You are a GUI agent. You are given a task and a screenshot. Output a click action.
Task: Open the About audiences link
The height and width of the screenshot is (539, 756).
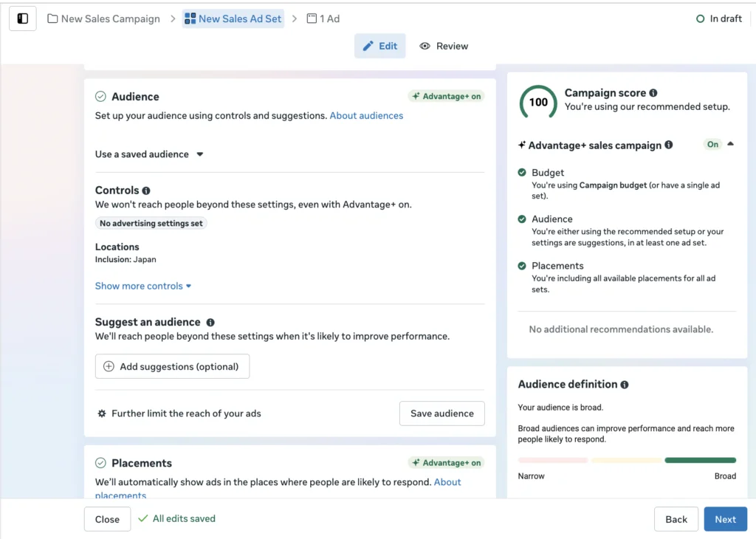(366, 116)
